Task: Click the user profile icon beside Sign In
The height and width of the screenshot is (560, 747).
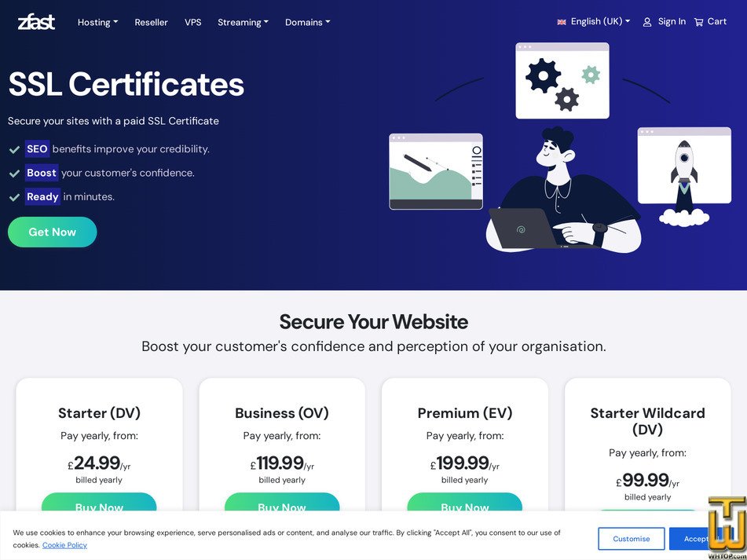Action: (x=647, y=22)
